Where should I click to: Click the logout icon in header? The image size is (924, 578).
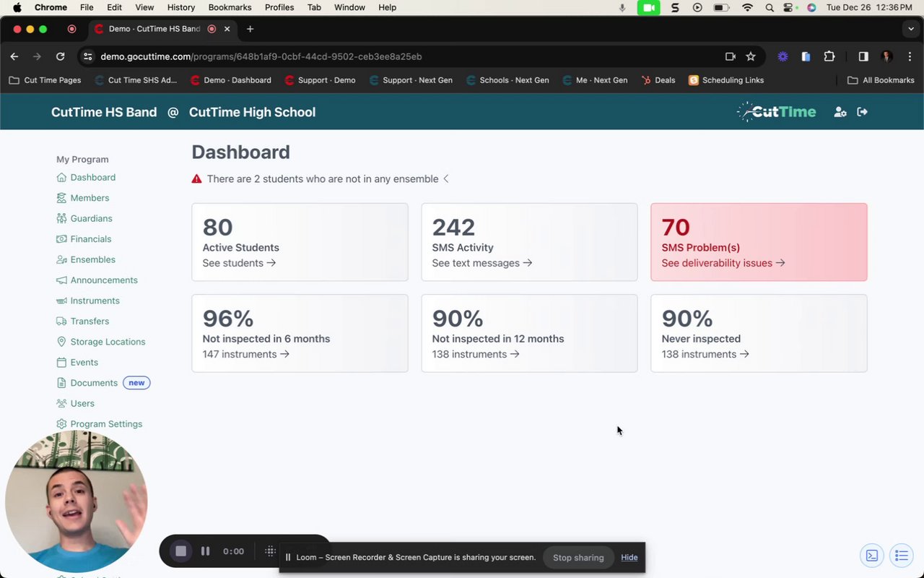click(862, 112)
